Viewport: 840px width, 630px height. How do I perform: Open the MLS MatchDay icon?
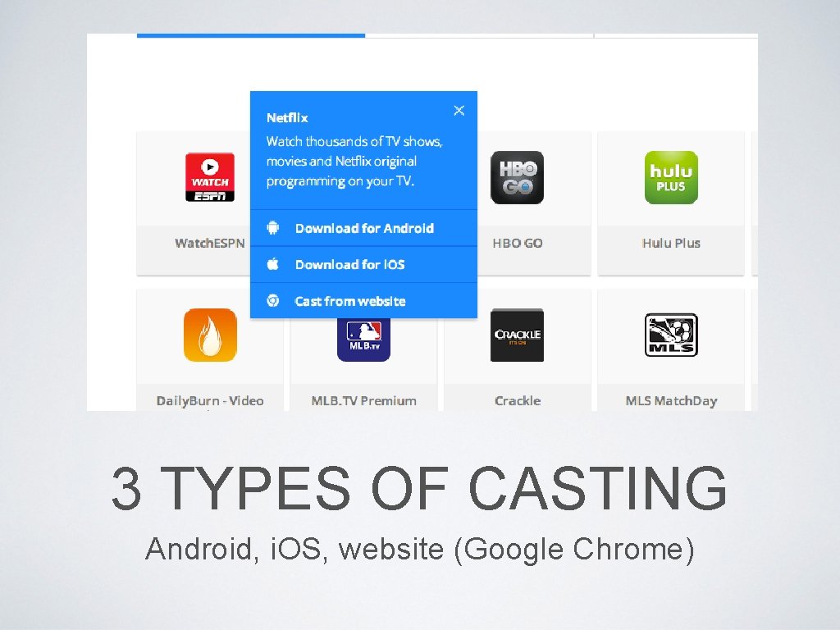tap(671, 335)
